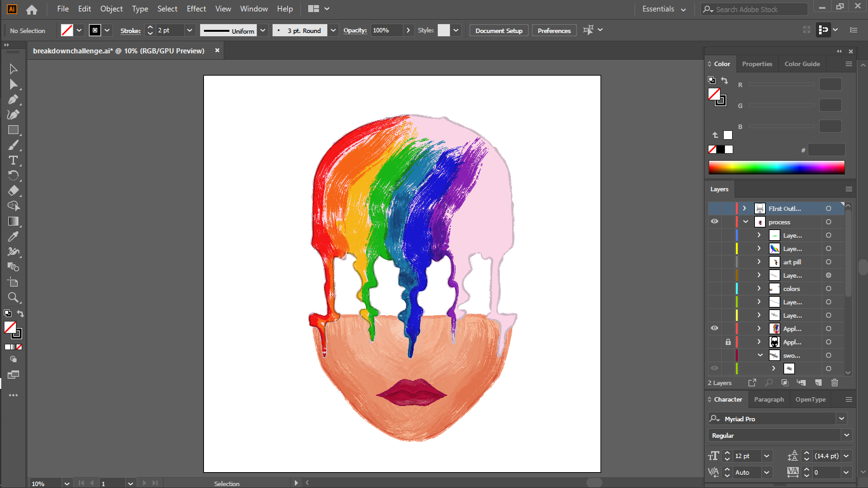The height and width of the screenshot is (488, 868).
Task: Open the Object menu
Action: pyautogui.click(x=112, y=9)
